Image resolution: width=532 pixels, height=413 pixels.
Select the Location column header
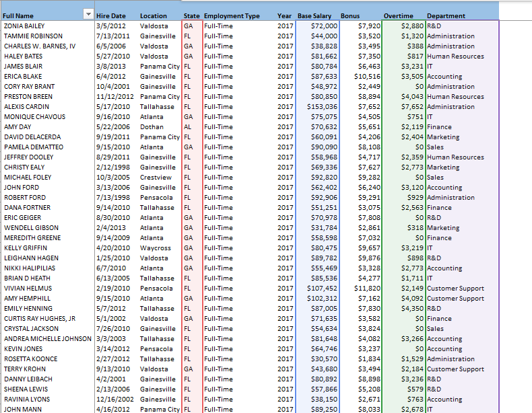[154, 16]
